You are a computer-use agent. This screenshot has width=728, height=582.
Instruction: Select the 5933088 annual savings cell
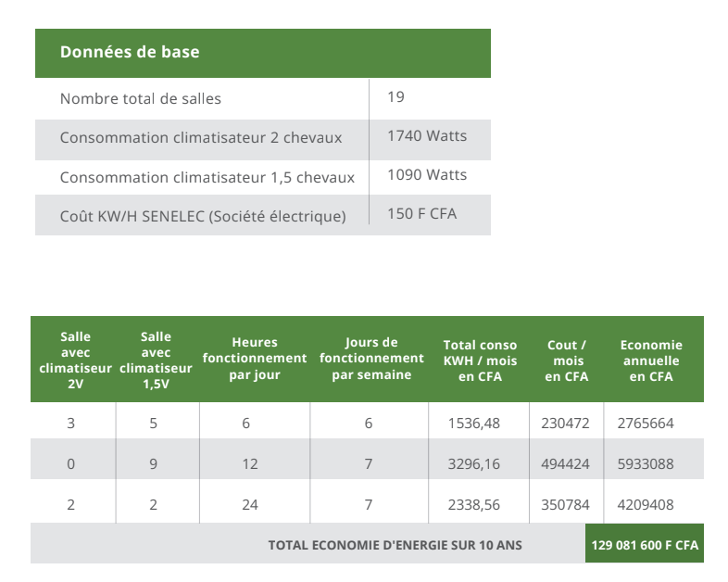[x=646, y=464]
